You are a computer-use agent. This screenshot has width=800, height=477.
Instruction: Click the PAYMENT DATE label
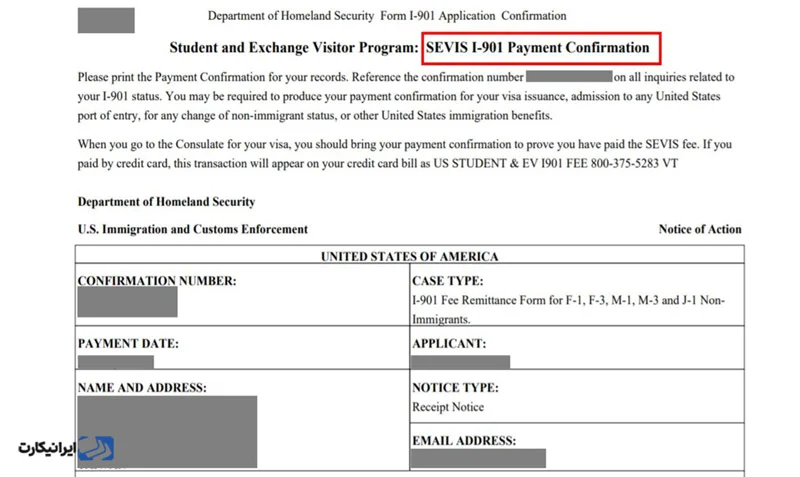128,343
